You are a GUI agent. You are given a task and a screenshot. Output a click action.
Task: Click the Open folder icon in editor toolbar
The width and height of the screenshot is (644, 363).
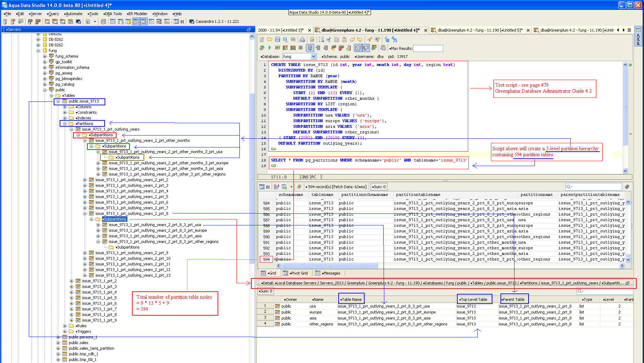[270, 40]
